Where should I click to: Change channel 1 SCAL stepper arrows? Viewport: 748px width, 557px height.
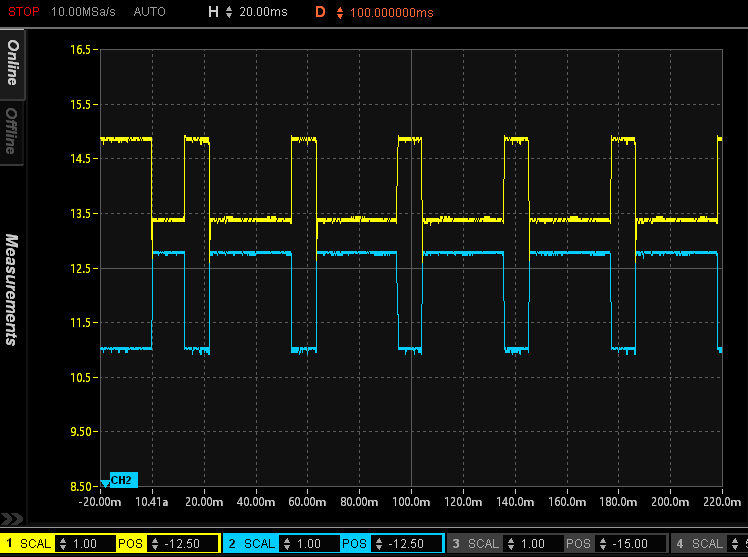pos(64,543)
